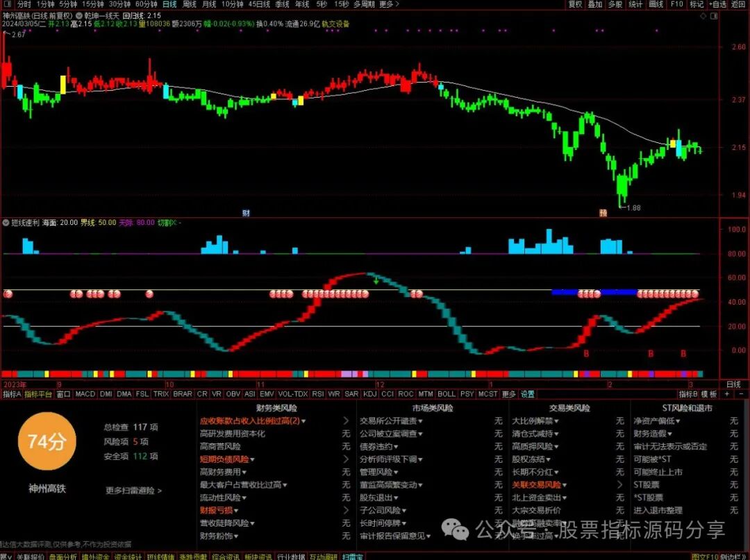This screenshot has height=560, width=750.
Task: Expand 更多 periods menu at top
Action: pos(389,4)
